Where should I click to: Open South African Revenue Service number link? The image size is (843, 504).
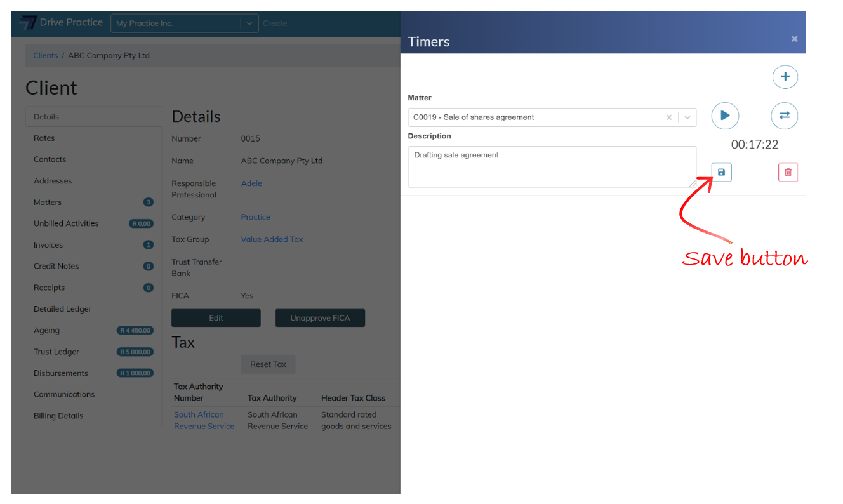coord(204,420)
